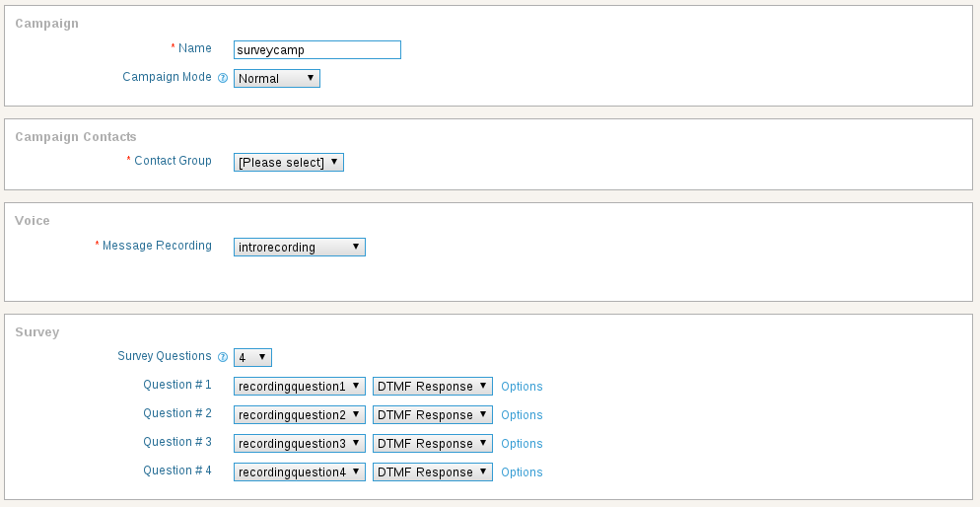The image size is (980, 507).
Task: Open the Campaign Mode dropdown
Action: coord(277,78)
